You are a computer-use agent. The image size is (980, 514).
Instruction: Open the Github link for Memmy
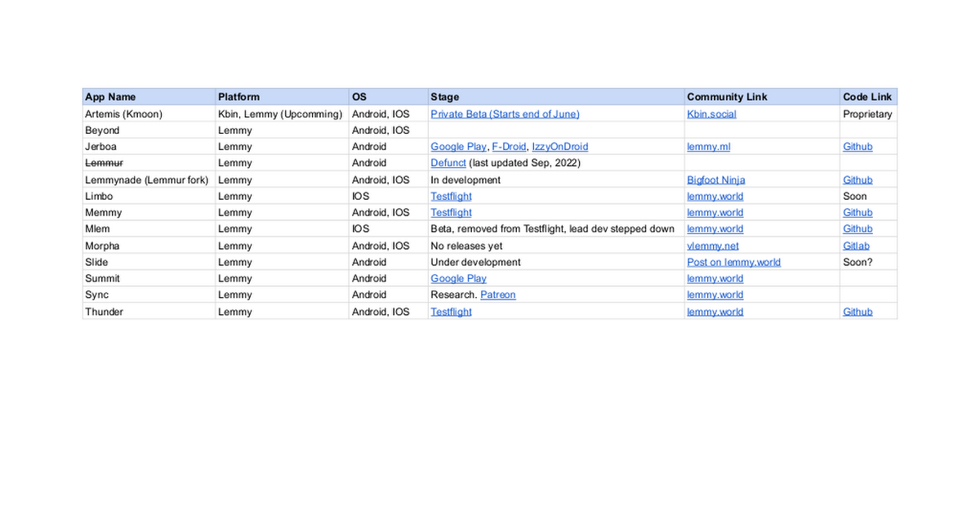point(857,212)
